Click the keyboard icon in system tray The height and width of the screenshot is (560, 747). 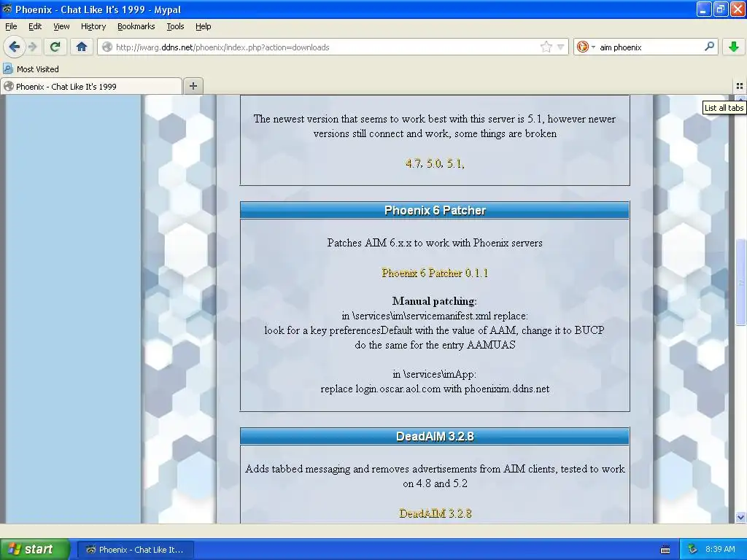point(665,550)
